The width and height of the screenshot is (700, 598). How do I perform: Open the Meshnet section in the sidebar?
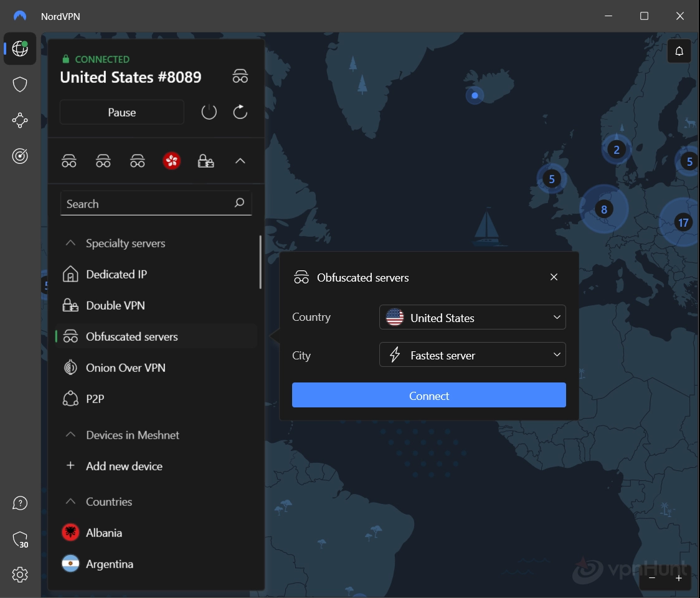[20, 120]
